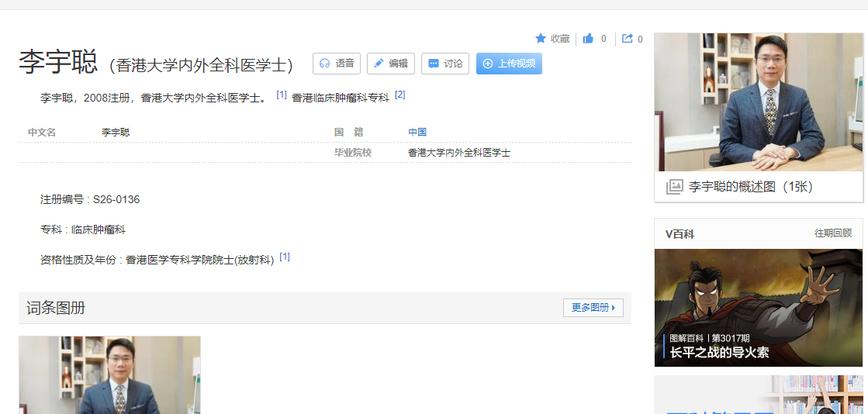Open the 编辑 edit button
This screenshot has height=414, width=868.
tap(391, 64)
